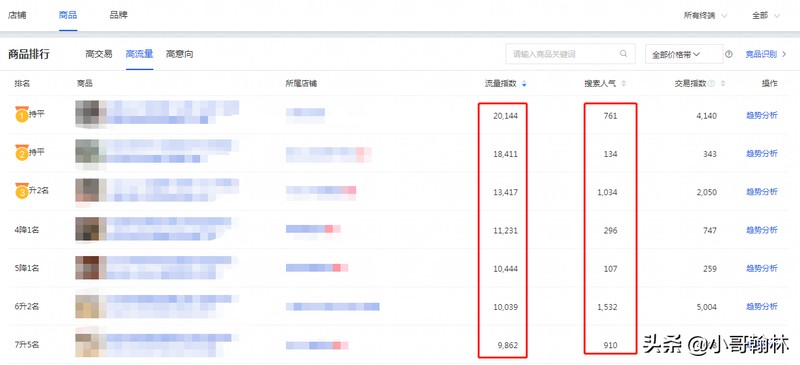Open product thumbnail in rank 2 row

click(x=91, y=153)
